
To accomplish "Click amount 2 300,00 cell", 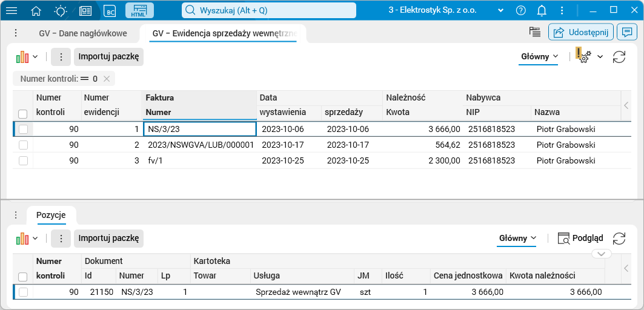I will click(423, 161).
